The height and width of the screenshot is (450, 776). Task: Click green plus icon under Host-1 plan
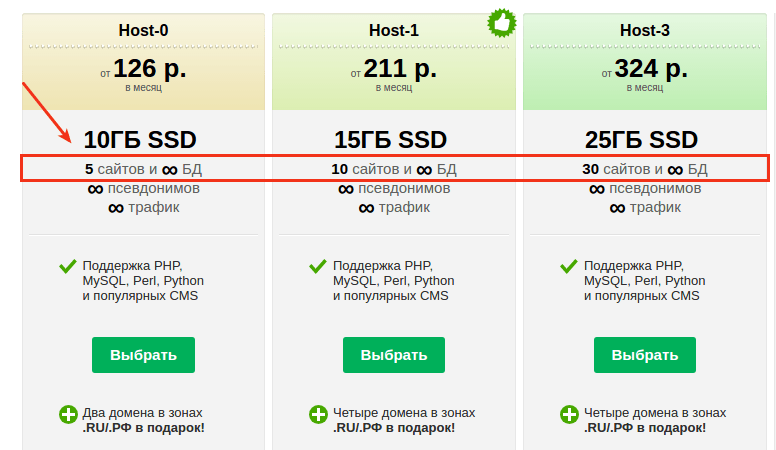pos(318,414)
